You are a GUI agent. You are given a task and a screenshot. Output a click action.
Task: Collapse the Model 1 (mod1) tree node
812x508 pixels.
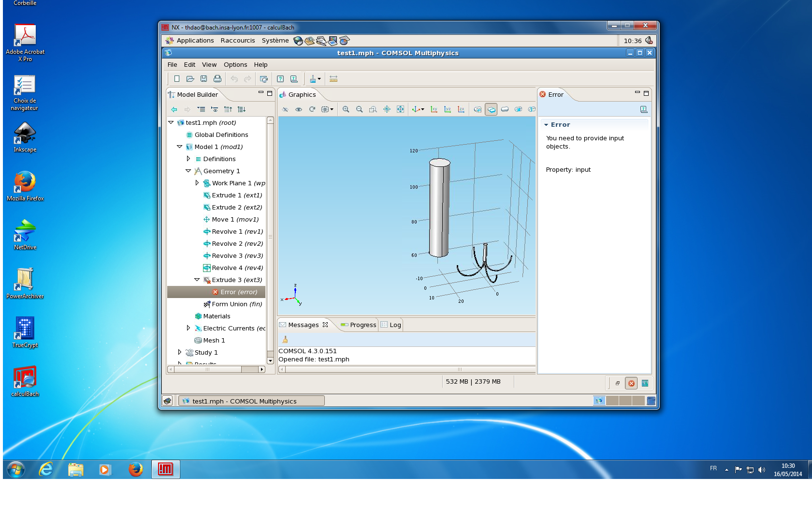[x=180, y=147]
